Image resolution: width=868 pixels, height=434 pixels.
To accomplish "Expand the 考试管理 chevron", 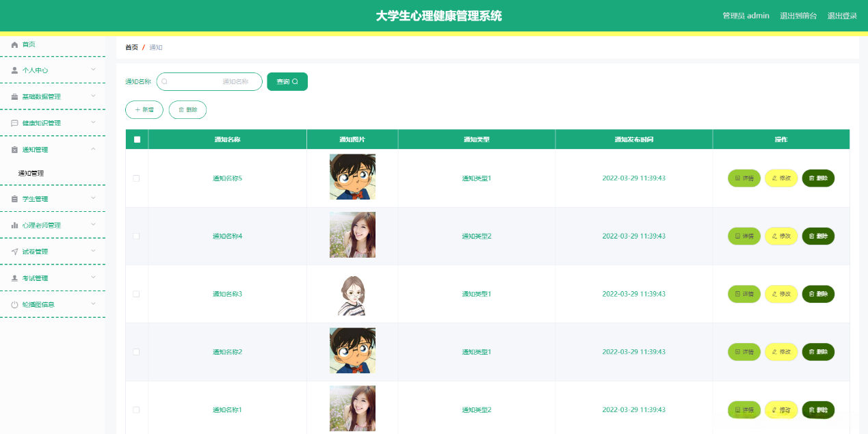I will point(94,277).
